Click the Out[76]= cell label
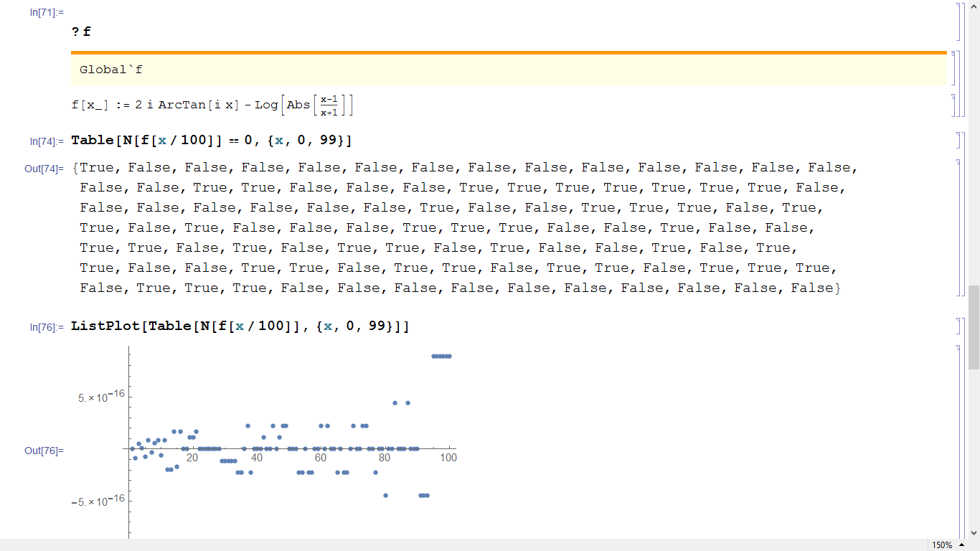 (x=44, y=451)
